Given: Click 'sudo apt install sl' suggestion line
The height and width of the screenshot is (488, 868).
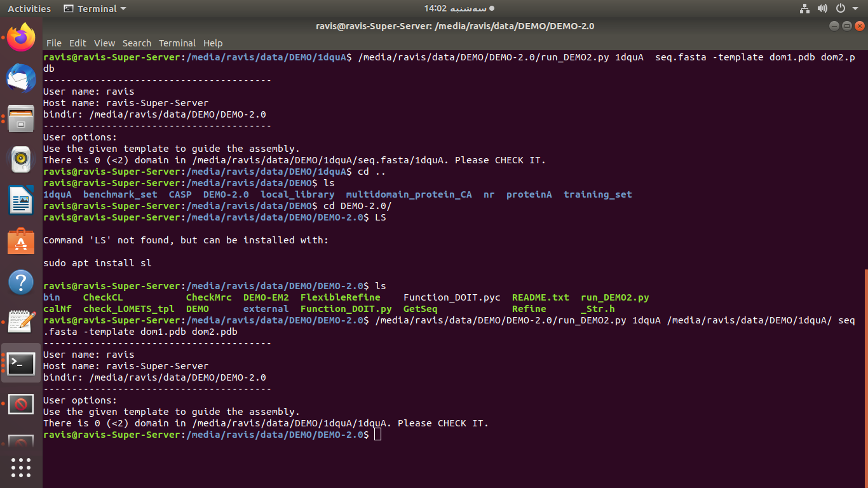Looking at the screenshot, I should pos(97,263).
